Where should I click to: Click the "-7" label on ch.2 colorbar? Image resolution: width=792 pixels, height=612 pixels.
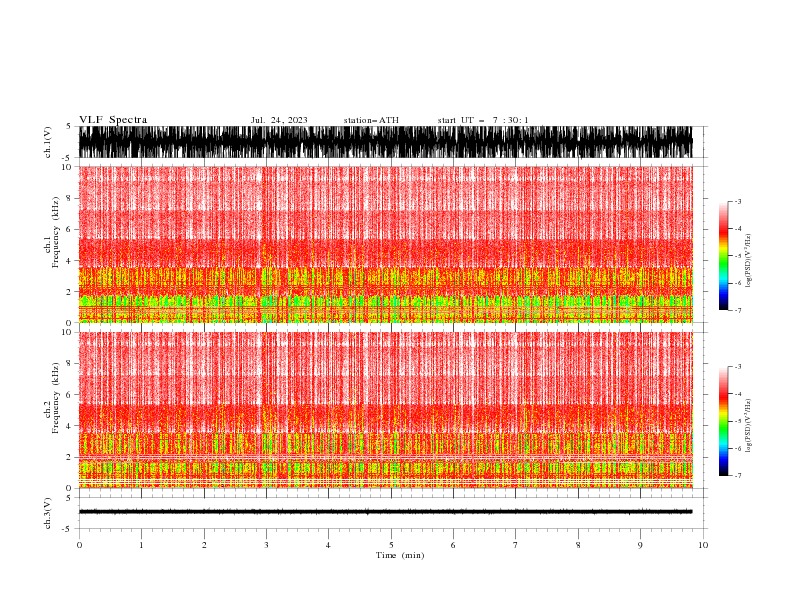[738, 476]
